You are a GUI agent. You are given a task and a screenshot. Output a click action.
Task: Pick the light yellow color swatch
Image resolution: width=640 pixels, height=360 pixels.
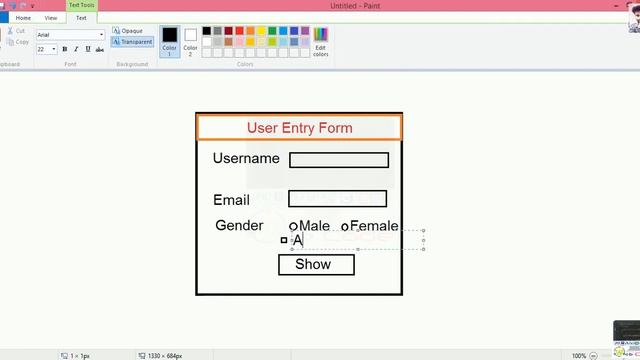point(261,42)
